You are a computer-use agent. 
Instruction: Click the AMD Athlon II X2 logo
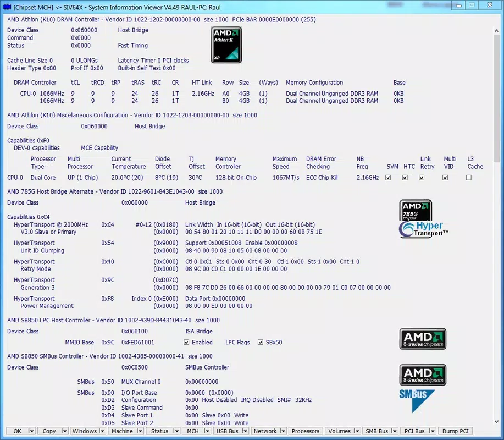click(226, 45)
